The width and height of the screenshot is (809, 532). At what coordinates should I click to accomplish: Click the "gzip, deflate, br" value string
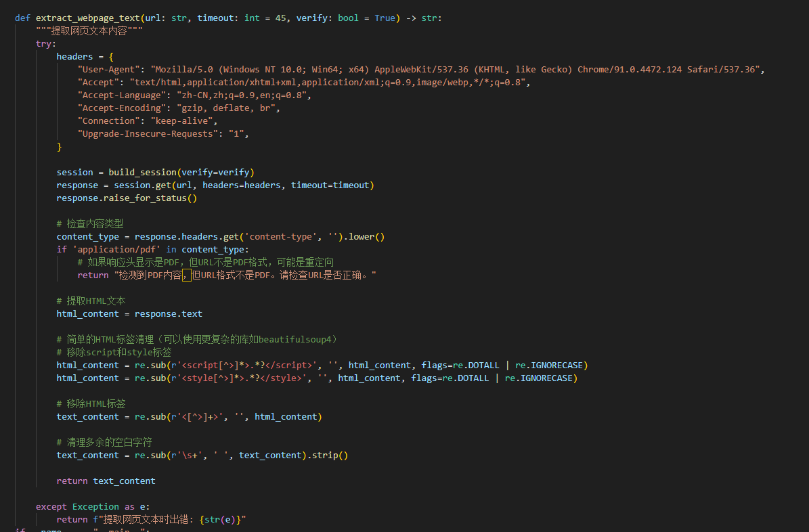226,108
